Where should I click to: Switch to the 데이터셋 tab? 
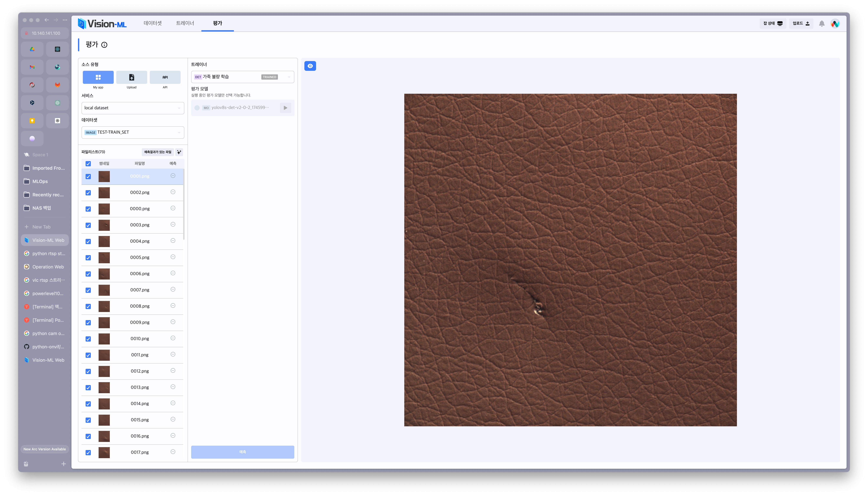[153, 23]
